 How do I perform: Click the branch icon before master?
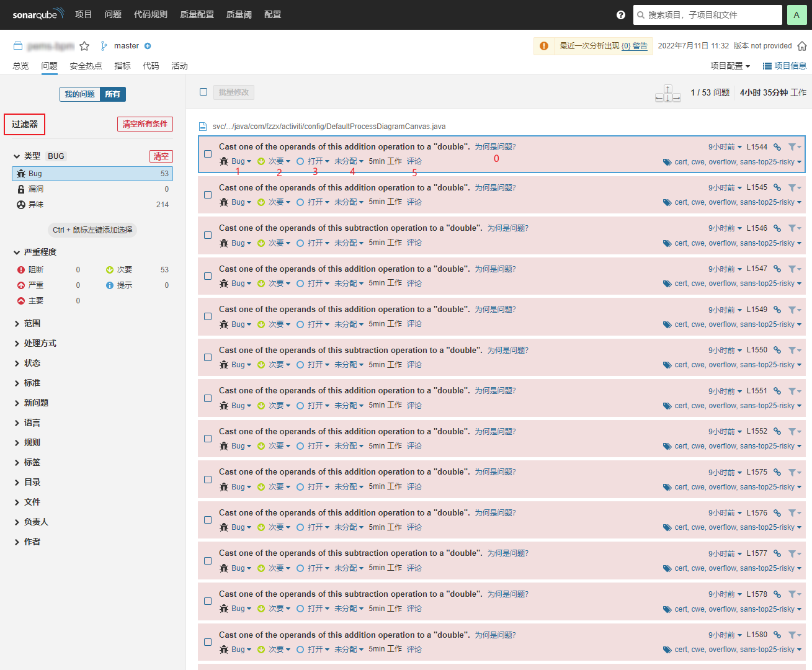pyautogui.click(x=104, y=46)
